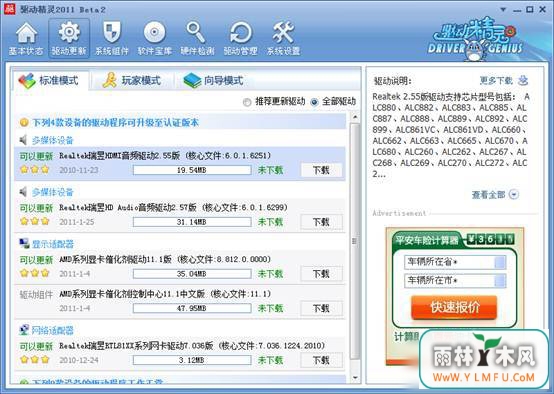
Task: Click the 31.14MB progress bar
Action: [192, 222]
